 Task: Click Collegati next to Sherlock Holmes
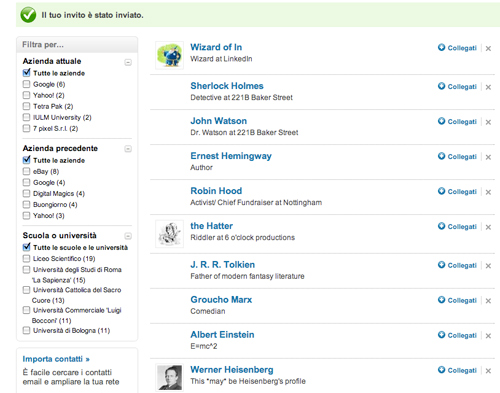point(457,87)
